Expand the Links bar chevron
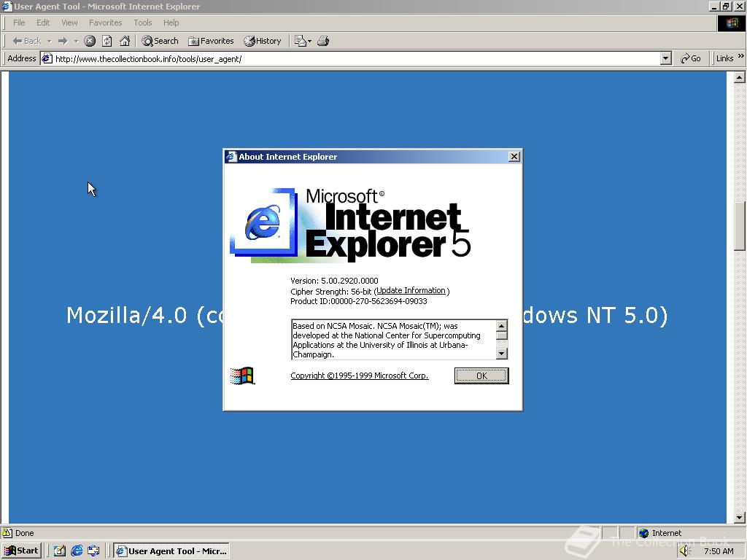Viewport: 747px width, 560px height. [x=741, y=56]
